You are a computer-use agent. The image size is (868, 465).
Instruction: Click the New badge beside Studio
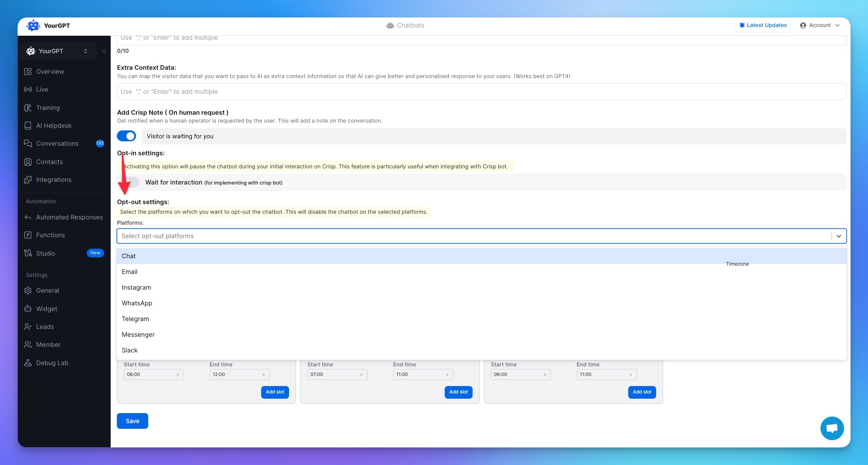tap(95, 253)
